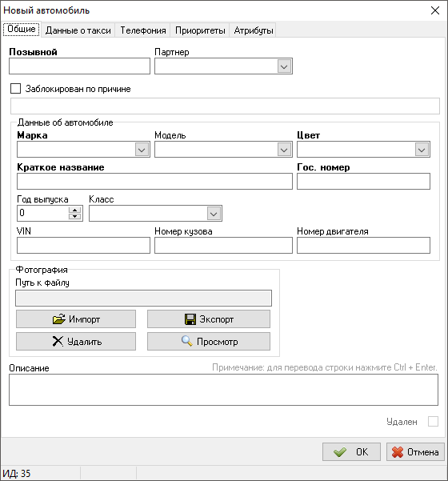The height and width of the screenshot is (481, 448).
Task: Open the Класс combo box
Action: pyautogui.click(x=214, y=214)
